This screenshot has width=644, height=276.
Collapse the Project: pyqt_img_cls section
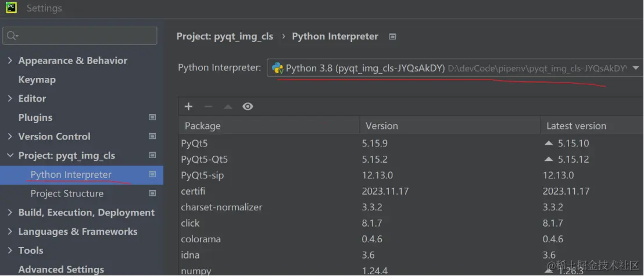[x=10, y=156]
